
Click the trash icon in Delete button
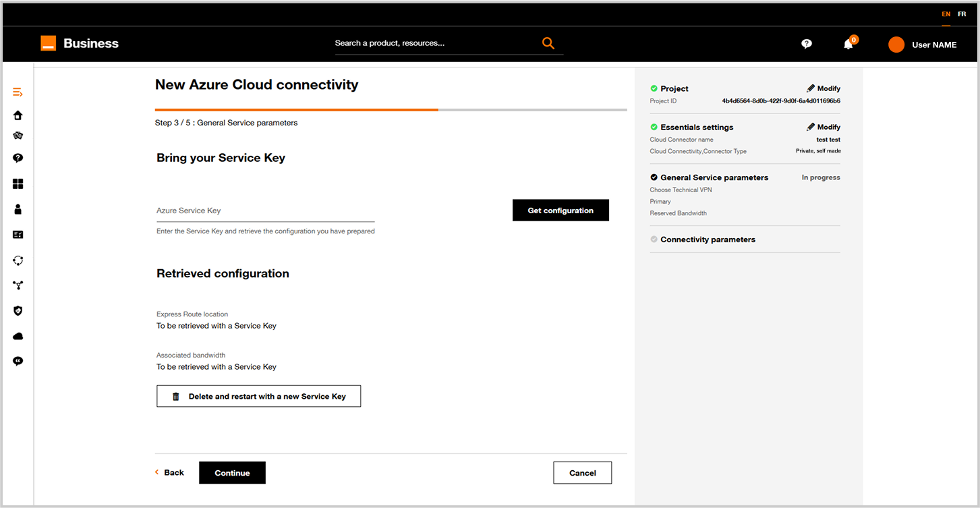pos(176,397)
